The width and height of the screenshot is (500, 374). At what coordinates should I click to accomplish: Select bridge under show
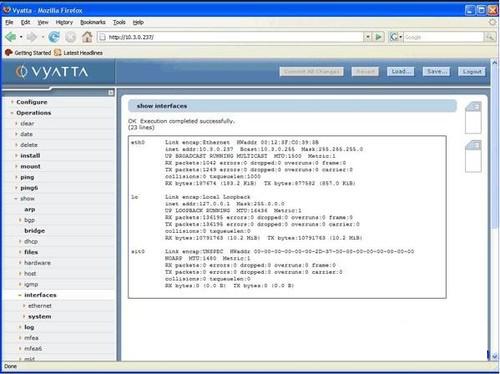(34, 231)
